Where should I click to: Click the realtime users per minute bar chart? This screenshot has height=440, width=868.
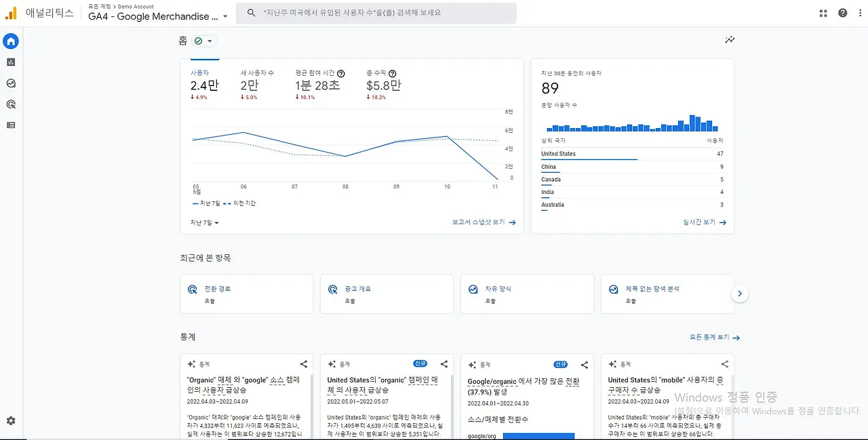click(x=632, y=123)
